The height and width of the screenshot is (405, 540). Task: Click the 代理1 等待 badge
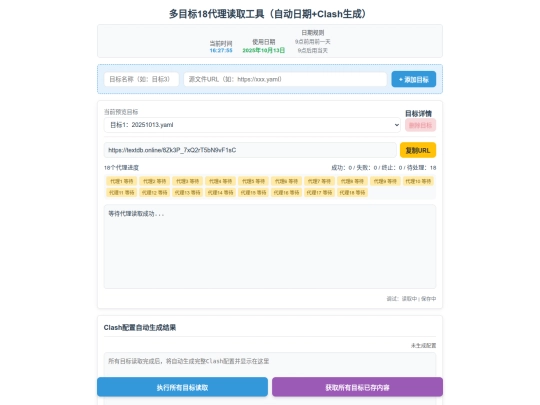point(122,181)
